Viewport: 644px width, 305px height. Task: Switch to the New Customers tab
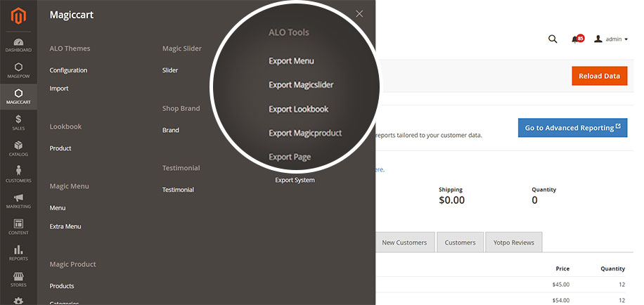pyautogui.click(x=404, y=242)
